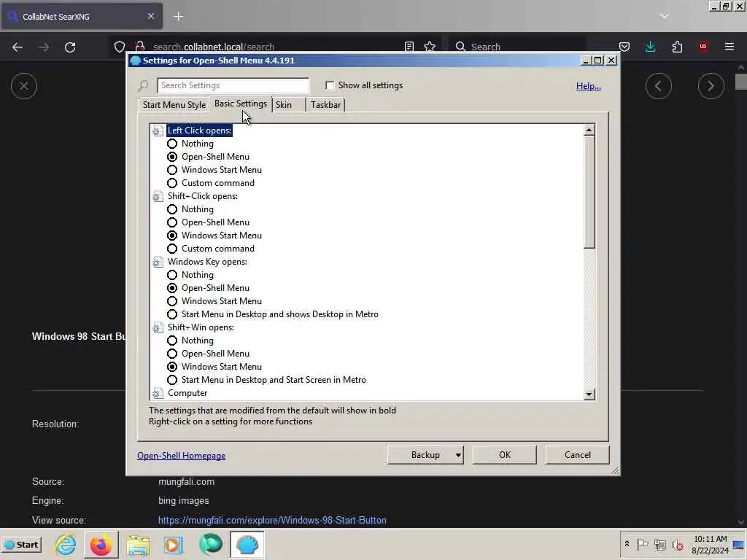
Task: Show hidden system tray icons
Action: point(627,544)
